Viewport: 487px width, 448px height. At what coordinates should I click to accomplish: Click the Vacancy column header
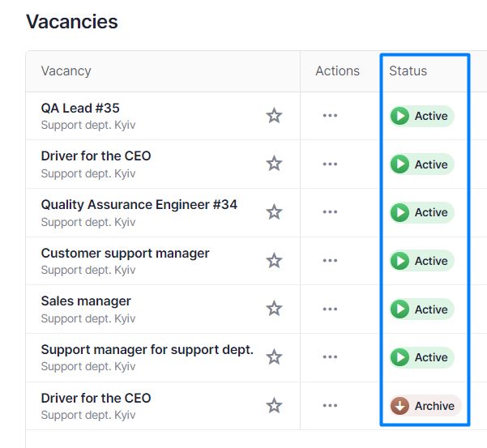(66, 70)
